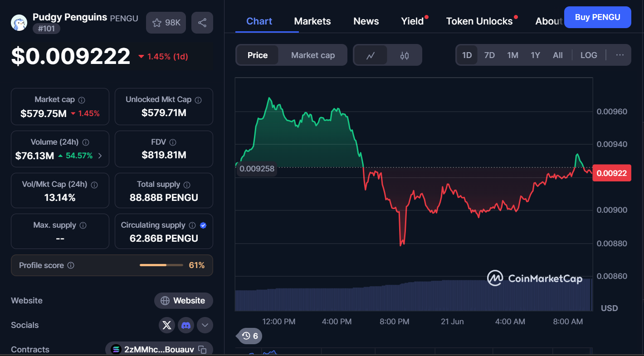Image resolution: width=644 pixels, height=356 pixels.
Task: Click the $579.71M unlocked market cap
Action: tap(164, 112)
